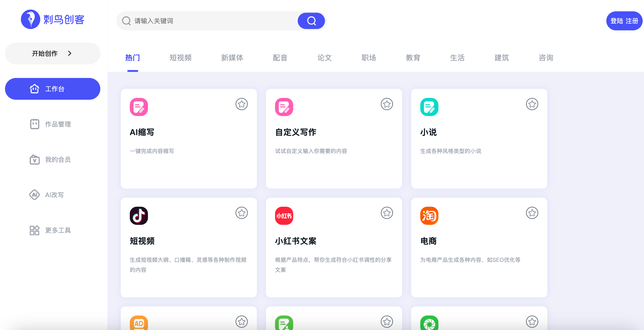Select the 热门 tab
Image resolution: width=644 pixels, height=330 pixels.
(133, 58)
